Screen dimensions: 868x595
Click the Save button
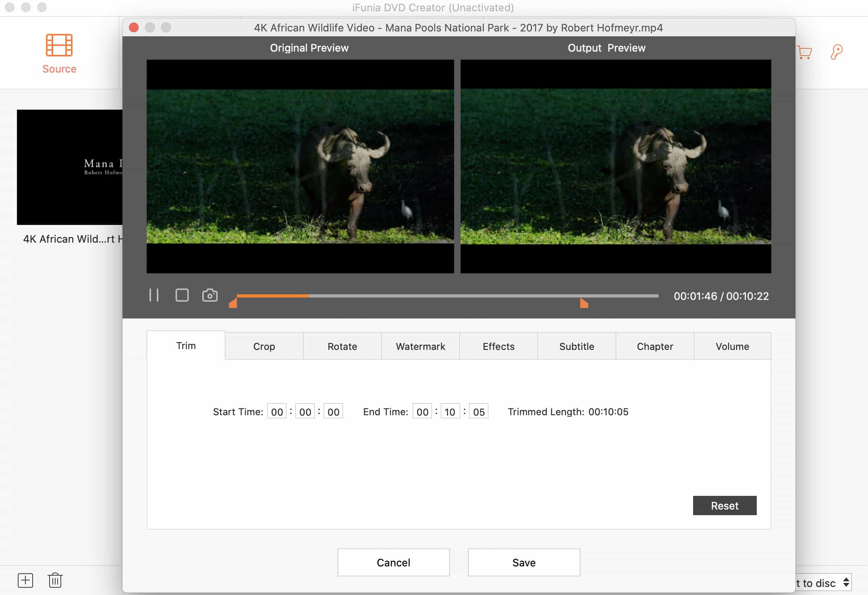pos(524,562)
